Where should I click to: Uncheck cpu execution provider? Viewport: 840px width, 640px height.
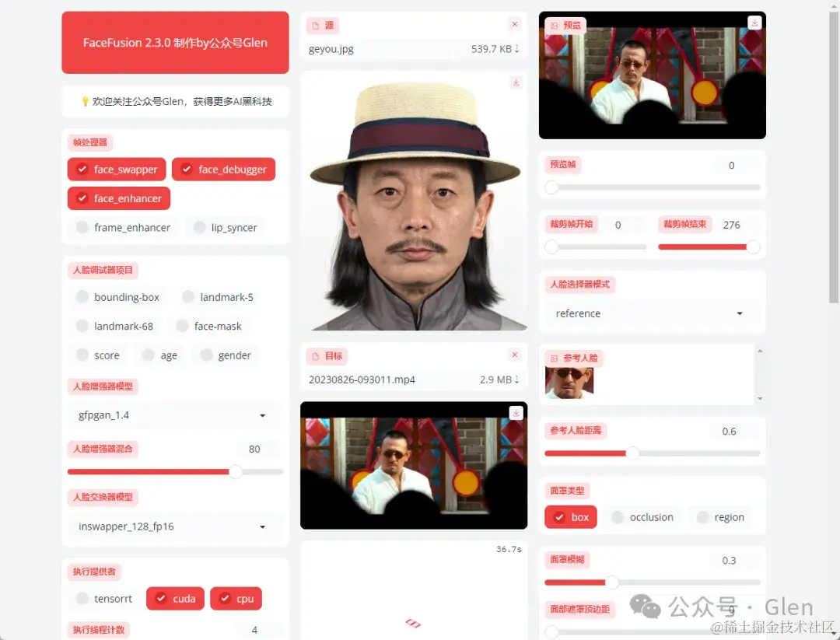coord(236,599)
